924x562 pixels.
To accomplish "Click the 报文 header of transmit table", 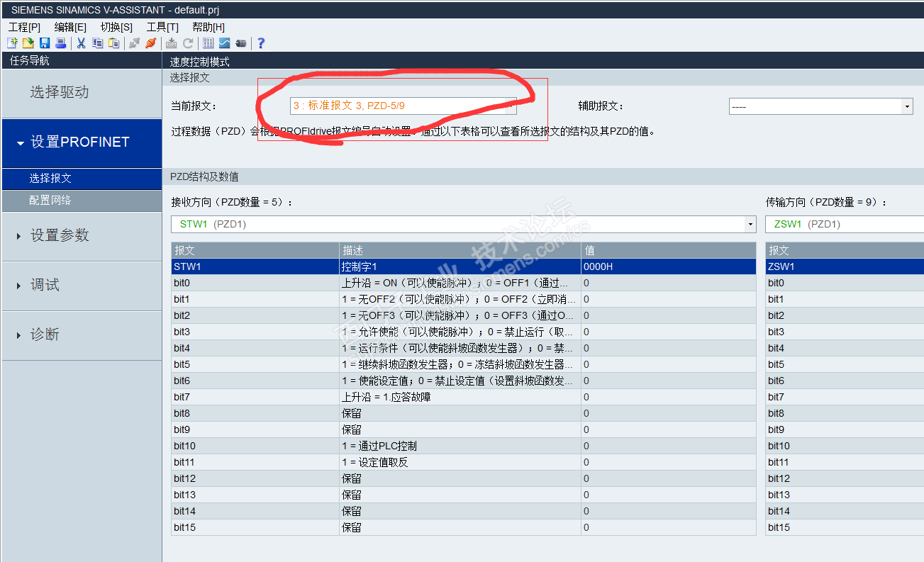I will pos(845,250).
